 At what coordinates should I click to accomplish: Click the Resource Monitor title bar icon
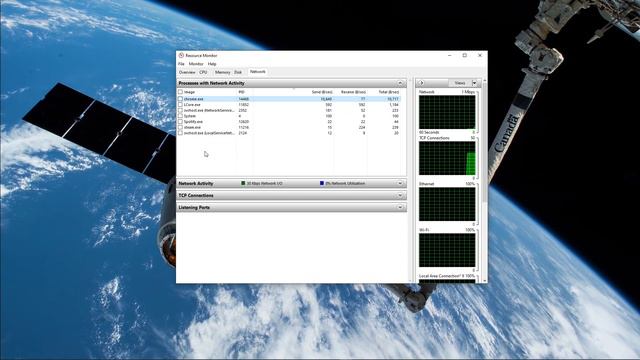pos(181,55)
